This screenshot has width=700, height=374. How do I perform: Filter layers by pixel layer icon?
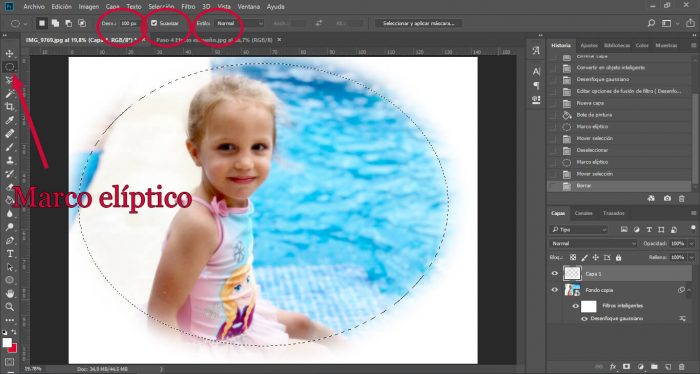[624, 230]
